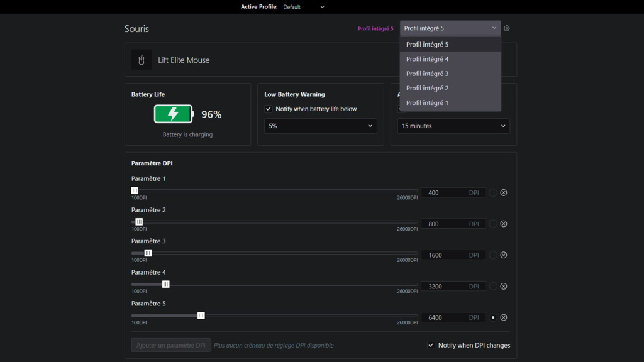Remove Paramètre 4 using its X icon
Screen dimensions: 644x362
coord(504,286)
